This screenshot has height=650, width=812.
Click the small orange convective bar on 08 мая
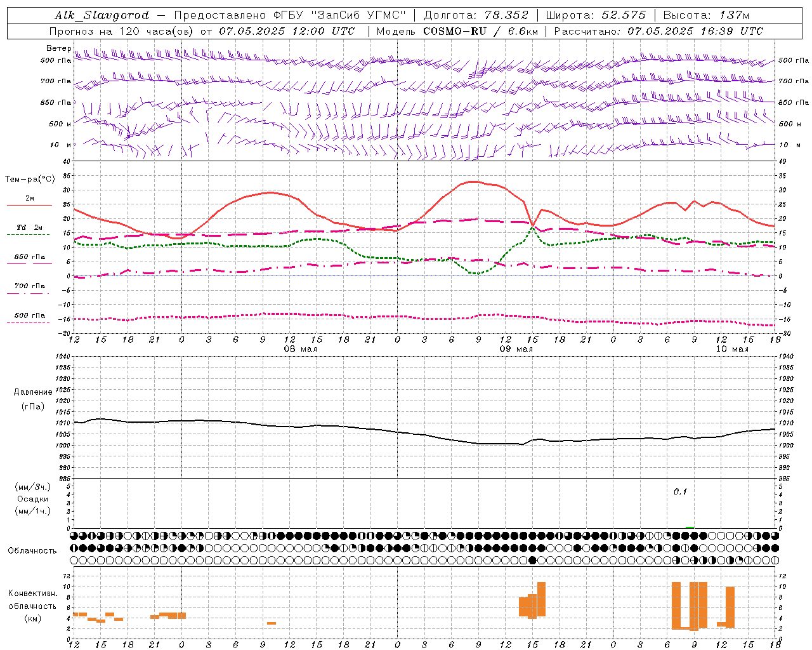tap(272, 623)
